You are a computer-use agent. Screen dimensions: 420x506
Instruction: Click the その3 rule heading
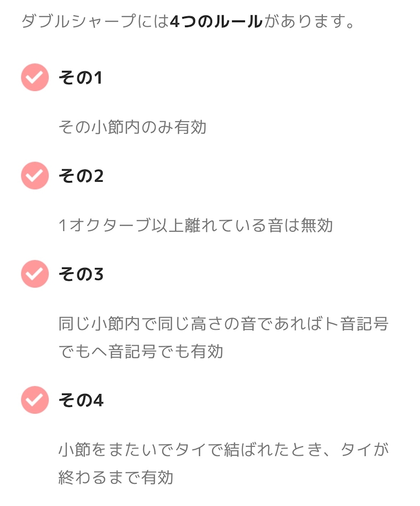click(81, 274)
